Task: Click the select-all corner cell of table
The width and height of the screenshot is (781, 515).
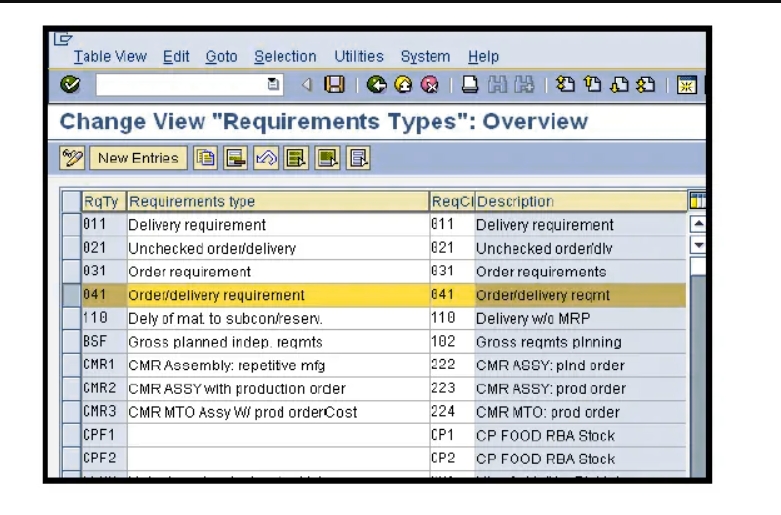Action: pyautogui.click(x=72, y=201)
